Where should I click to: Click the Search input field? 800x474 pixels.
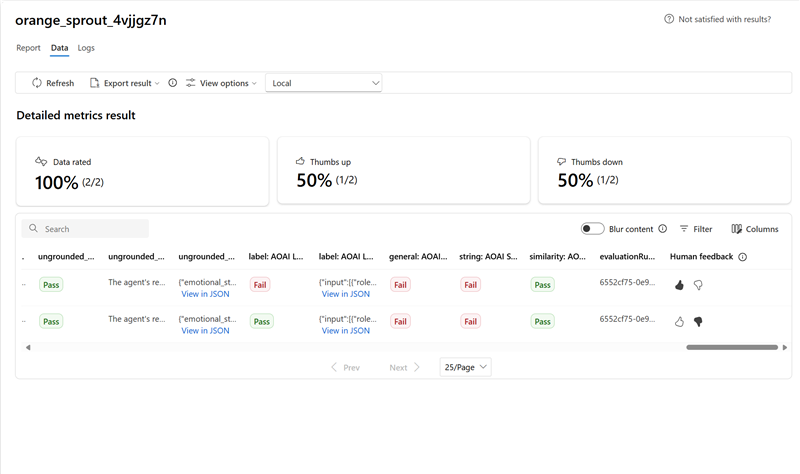click(92, 229)
